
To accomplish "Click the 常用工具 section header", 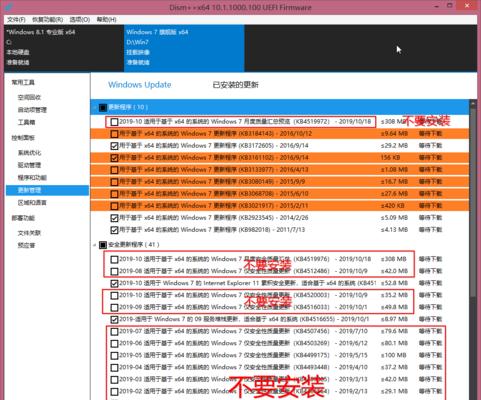I will [23, 82].
